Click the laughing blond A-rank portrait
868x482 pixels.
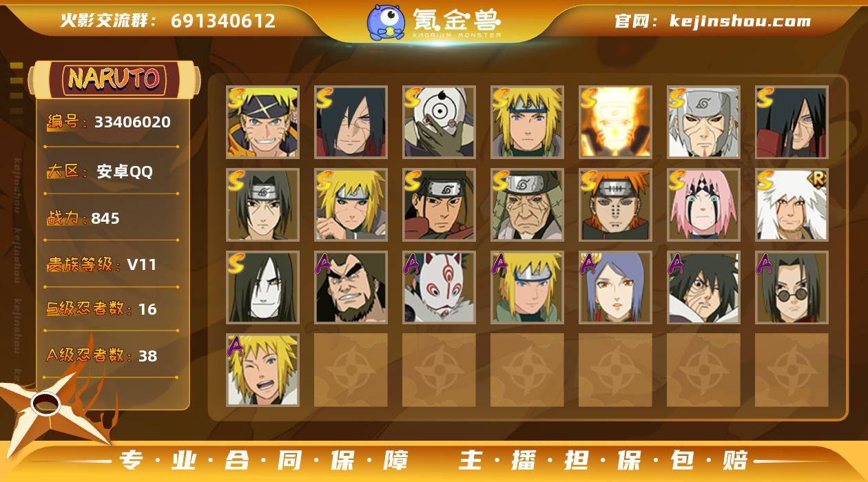[x=262, y=370]
